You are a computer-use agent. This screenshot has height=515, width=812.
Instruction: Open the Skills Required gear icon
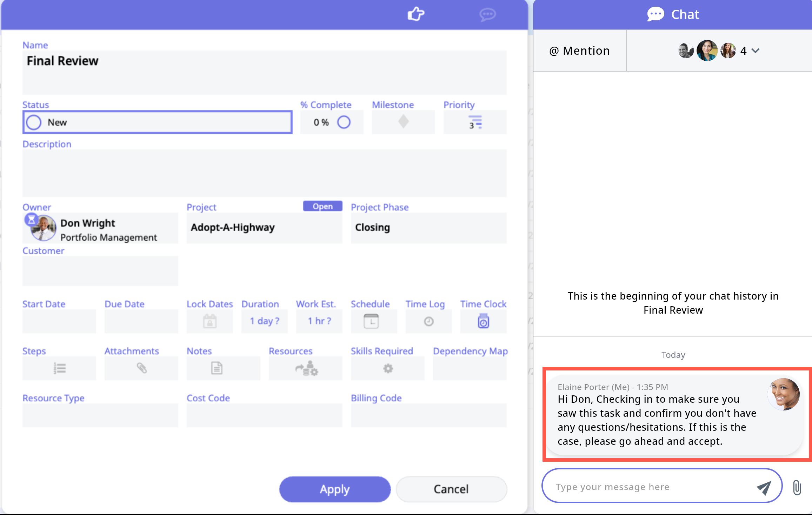pyautogui.click(x=388, y=368)
